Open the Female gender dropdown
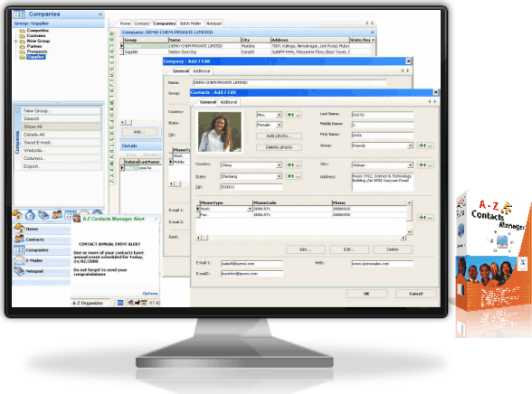532x394 pixels. (x=279, y=125)
